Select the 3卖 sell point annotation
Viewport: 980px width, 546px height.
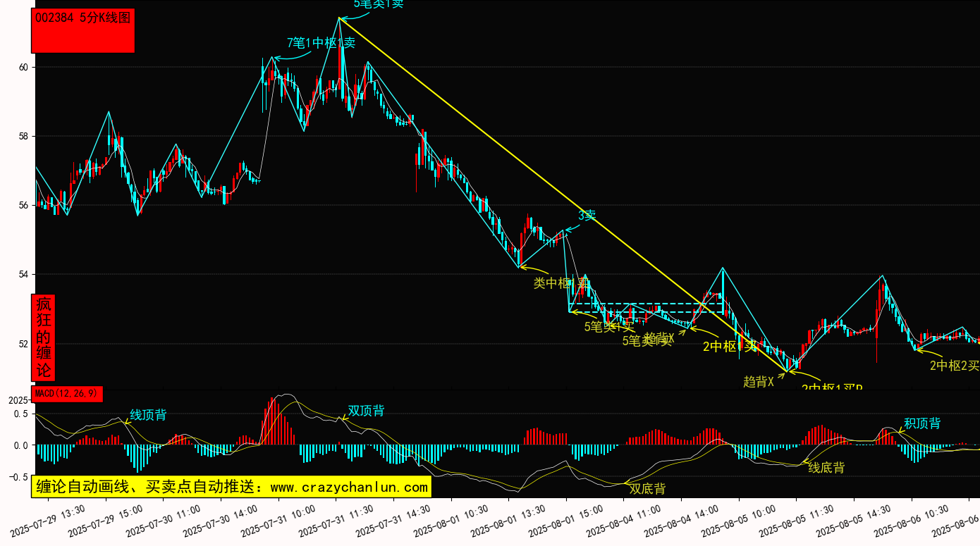pyautogui.click(x=587, y=216)
